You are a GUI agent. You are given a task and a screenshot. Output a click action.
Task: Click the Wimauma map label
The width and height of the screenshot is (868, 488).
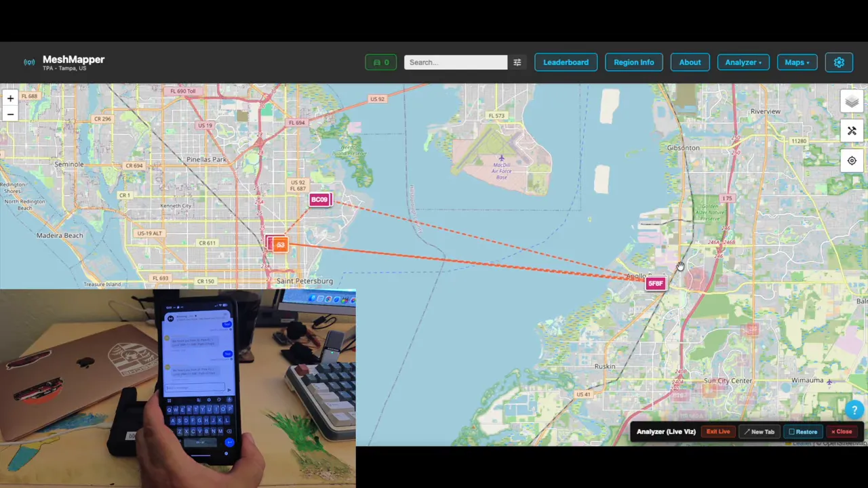click(807, 381)
